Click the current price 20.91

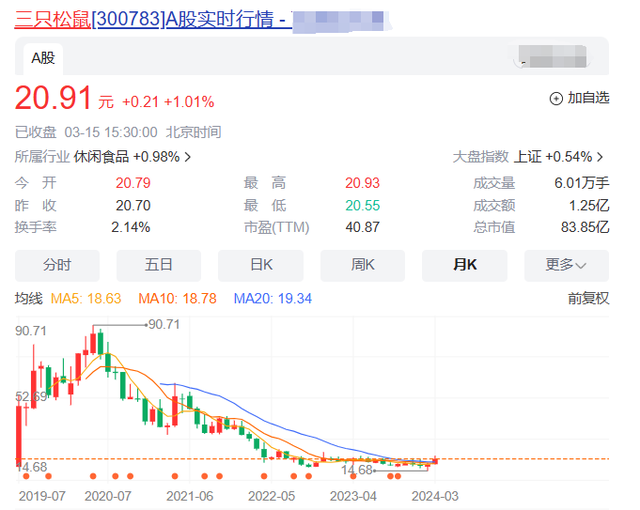point(53,98)
